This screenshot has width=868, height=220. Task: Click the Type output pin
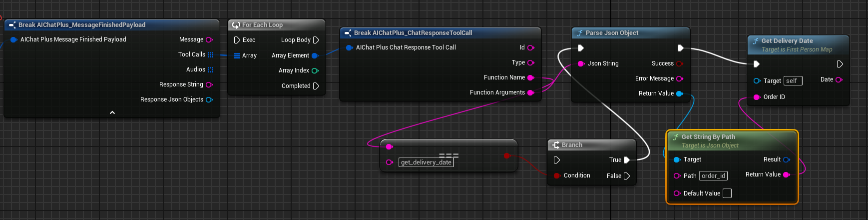click(x=531, y=62)
